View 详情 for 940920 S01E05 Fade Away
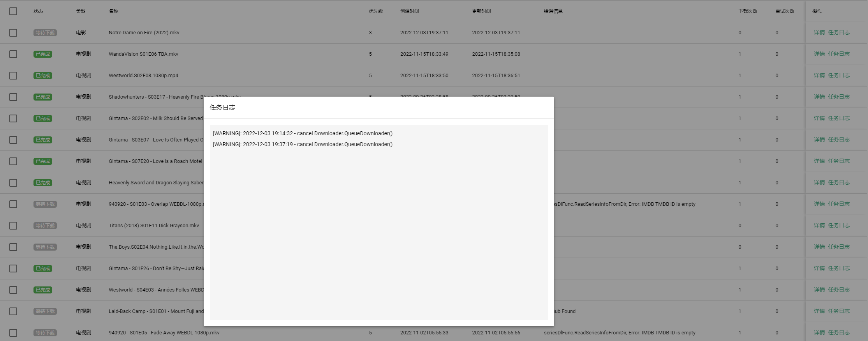The width and height of the screenshot is (868, 341). point(819,333)
